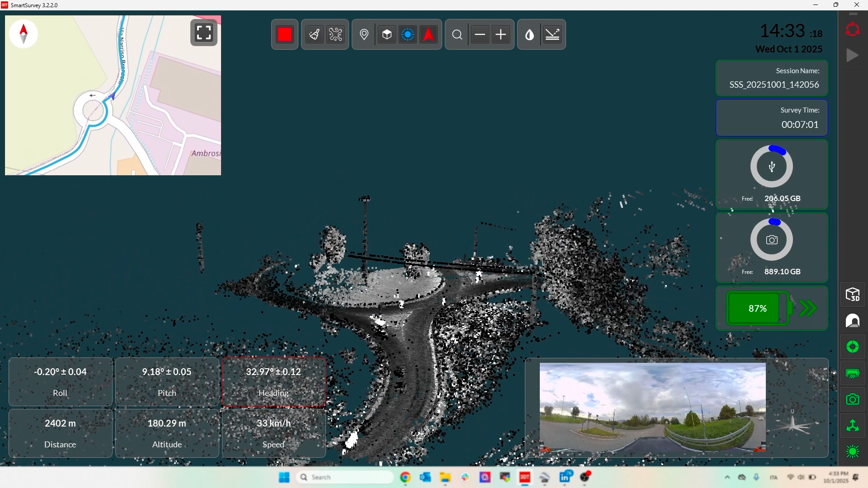Select the Heading readout panel
Viewport: 868px width, 488px height.
274,382
